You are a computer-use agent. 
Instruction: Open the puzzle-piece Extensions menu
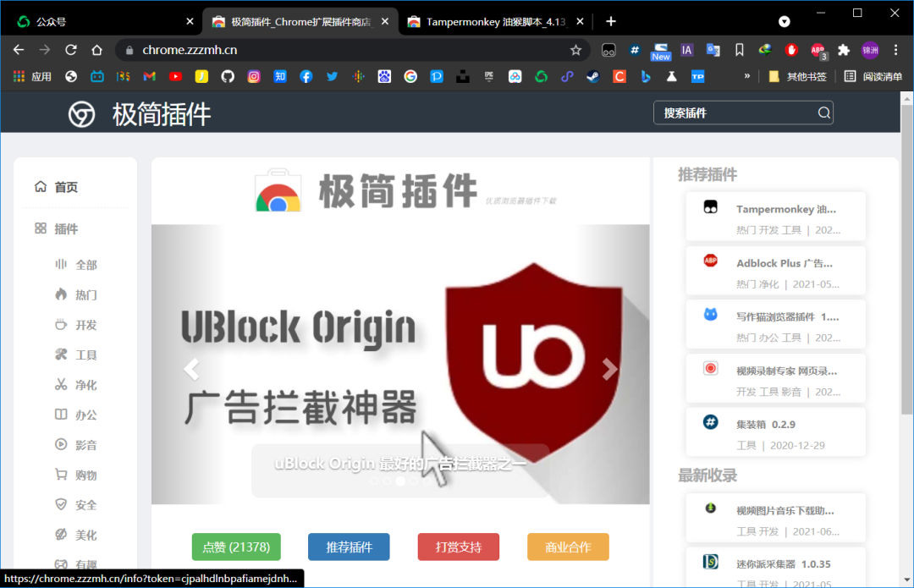pos(844,50)
